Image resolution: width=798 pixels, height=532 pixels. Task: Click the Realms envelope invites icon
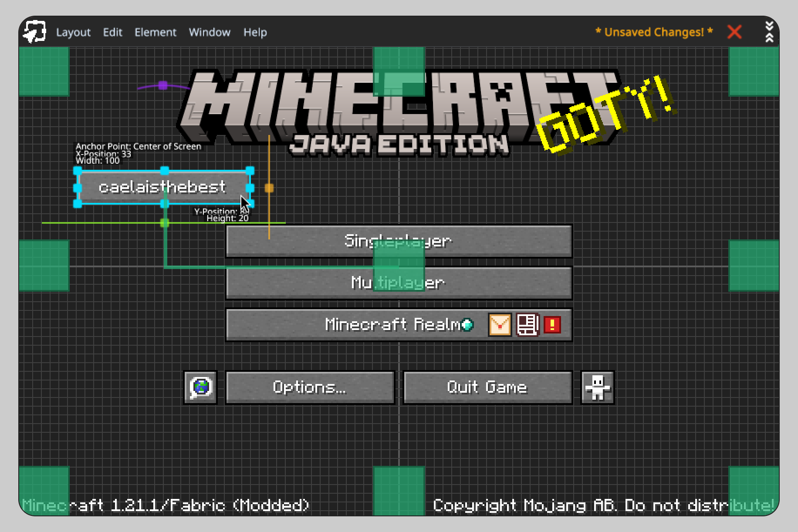click(500, 325)
